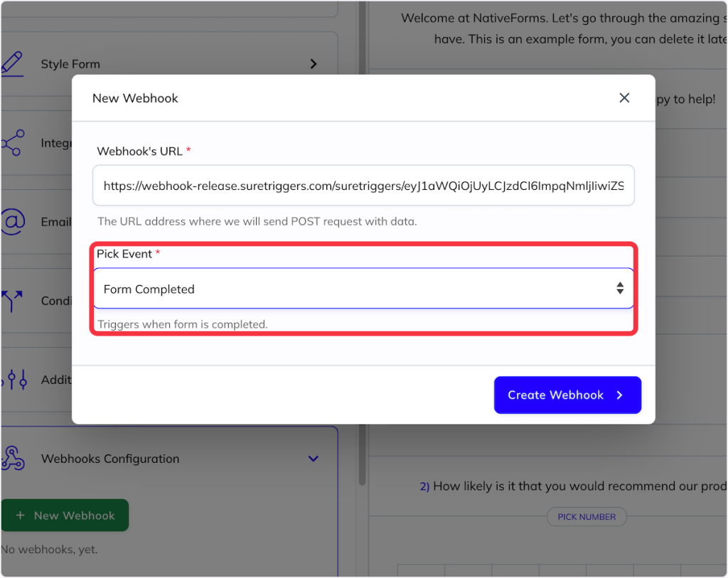This screenshot has width=728, height=578.
Task: Select the Webhooks Configuration menu label
Action: 110,459
